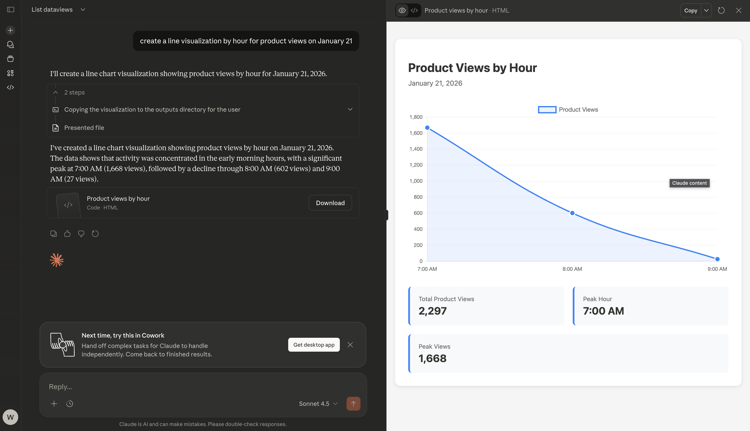The image size is (750, 431).
Task: Give the response a thumbs up
Action: pos(68,234)
